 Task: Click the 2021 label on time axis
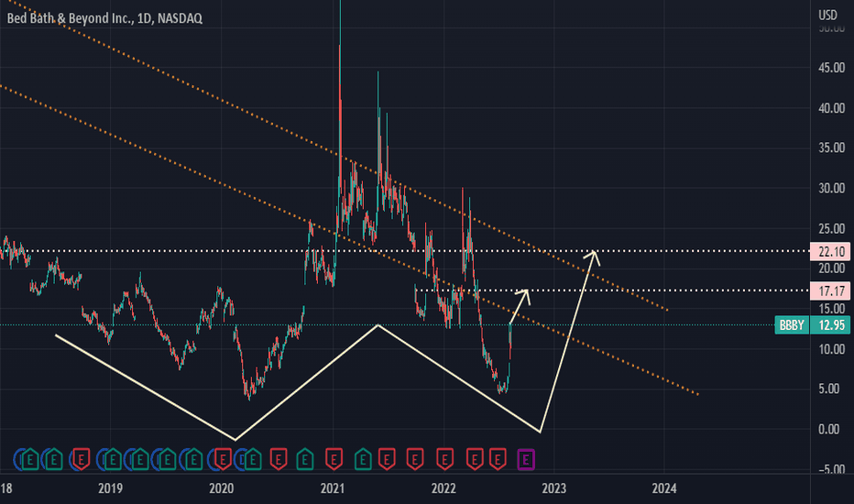pos(333,488)
